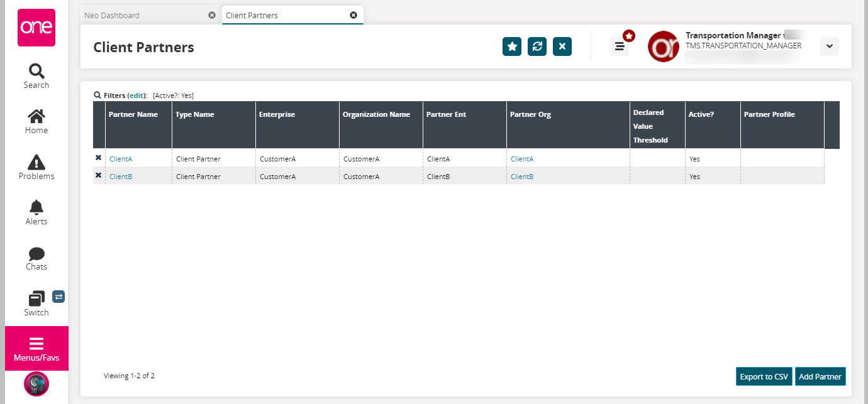Image resolution: width=868 pixels, height=404 pixels.
Task: Switch to the Neo Dashboard tab
Action: point(143,15)
